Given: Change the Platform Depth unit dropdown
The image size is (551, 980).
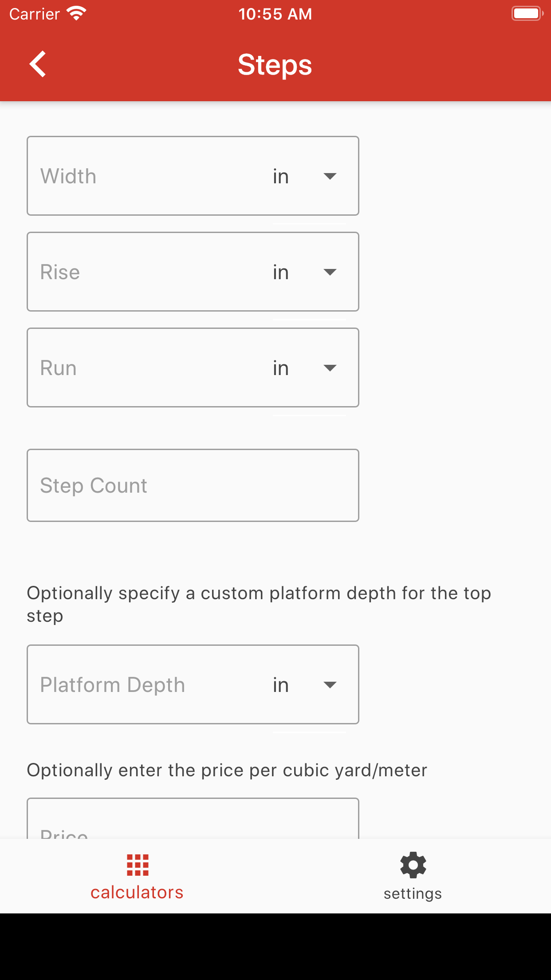Looking at the screenshot, I should pyautogui.click(x=330, y=685).
